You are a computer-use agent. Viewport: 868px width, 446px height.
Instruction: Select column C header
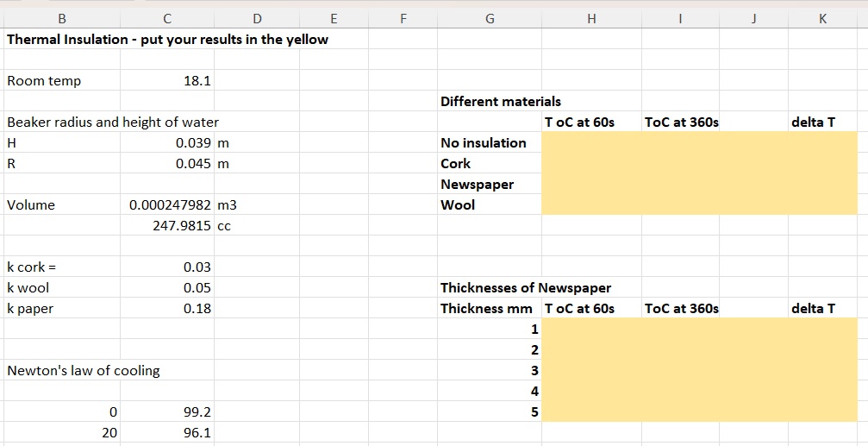coord(167,18)
